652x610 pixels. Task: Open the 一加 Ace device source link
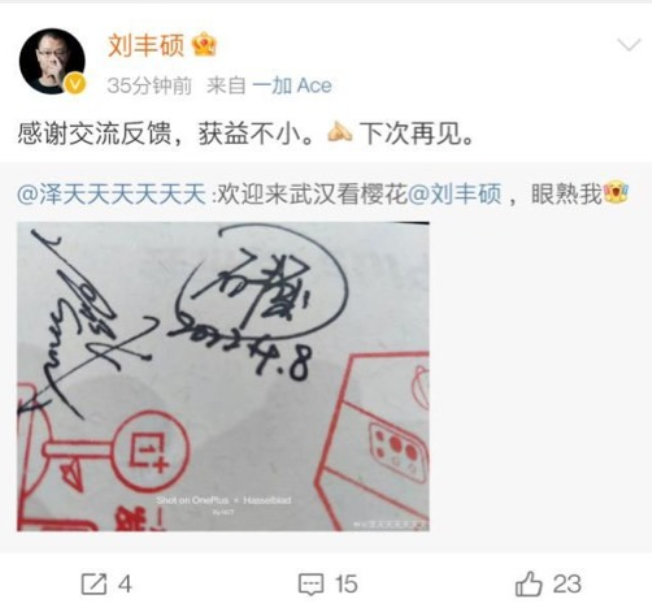click(x=292, y=86)
